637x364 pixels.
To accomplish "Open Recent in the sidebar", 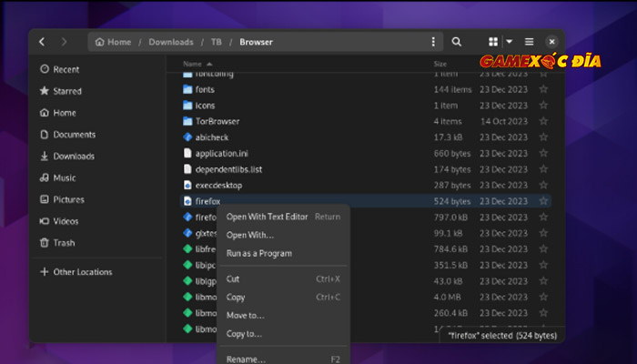I will [x=60, y=69].
